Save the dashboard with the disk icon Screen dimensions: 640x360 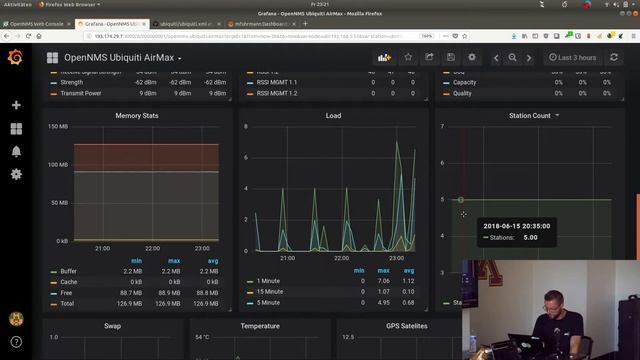click(x=451, y=58)
